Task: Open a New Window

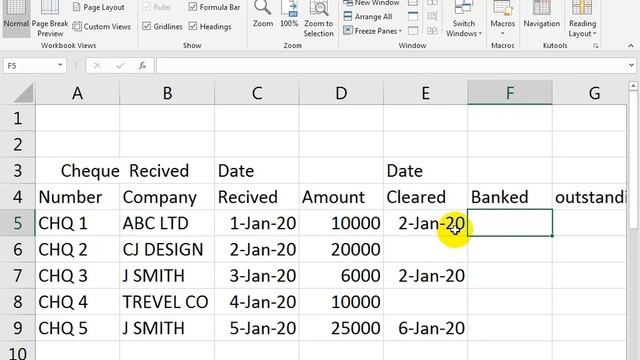Action: [x=371, y=3]
